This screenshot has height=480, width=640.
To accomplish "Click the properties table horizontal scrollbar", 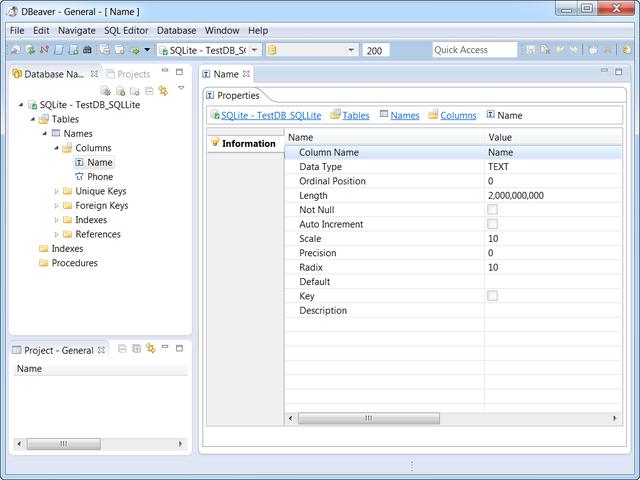I will [368, 418].
